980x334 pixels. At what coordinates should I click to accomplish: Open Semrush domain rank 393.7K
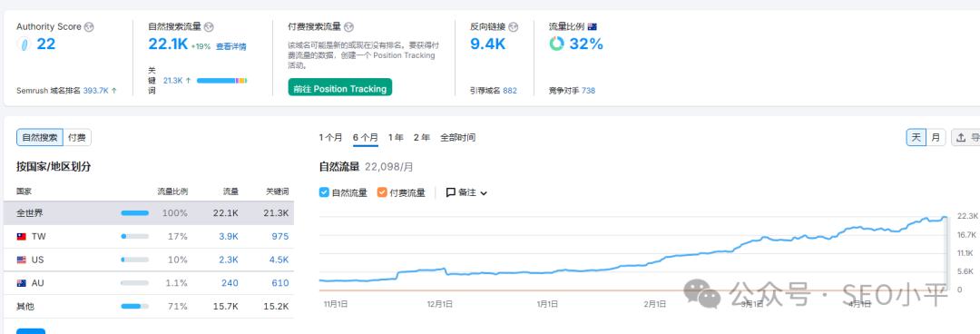pos(95,90)
